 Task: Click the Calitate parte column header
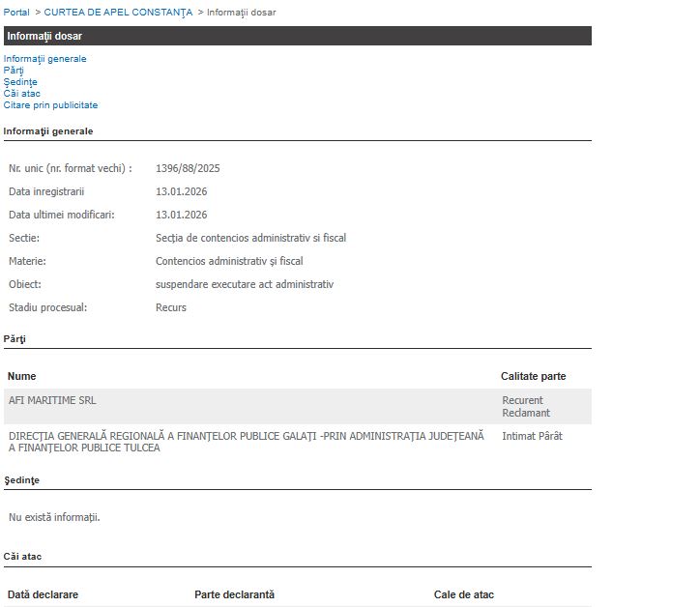point(533,376)
